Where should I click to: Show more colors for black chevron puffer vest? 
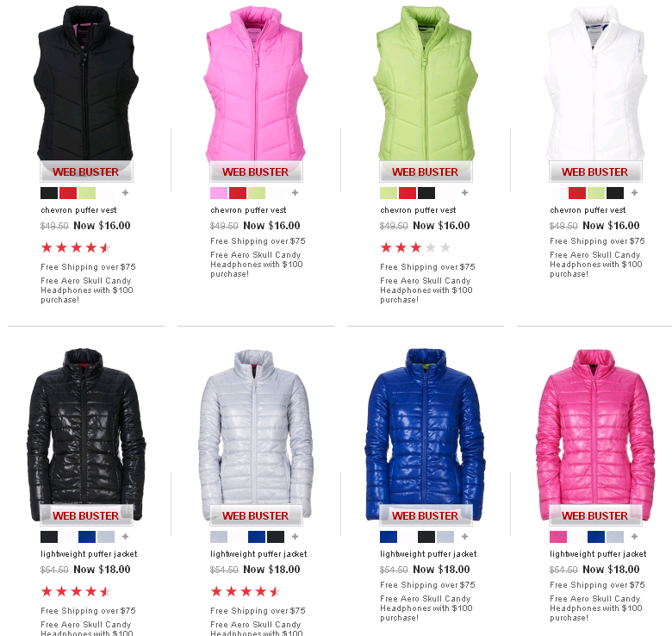pos(125,193)
